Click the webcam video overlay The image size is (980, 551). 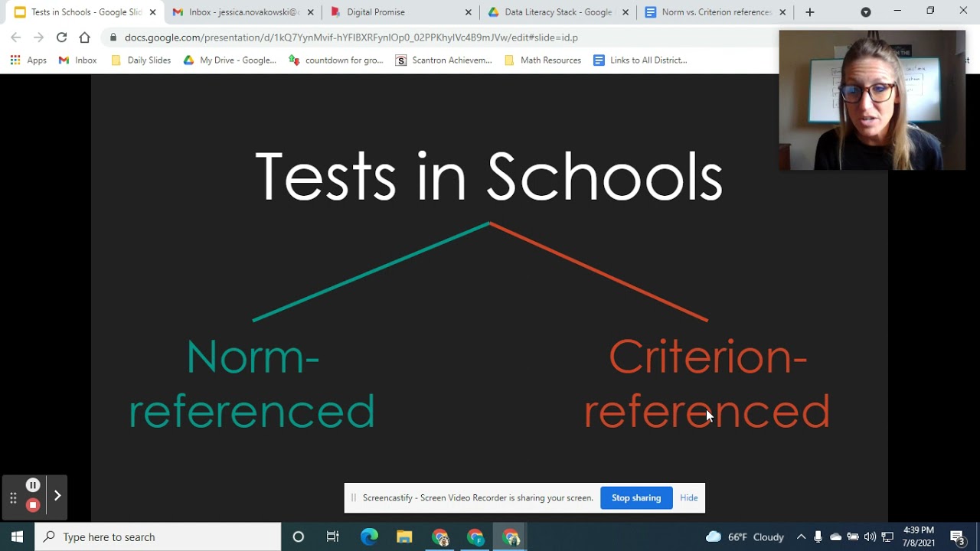coord(872,100)
